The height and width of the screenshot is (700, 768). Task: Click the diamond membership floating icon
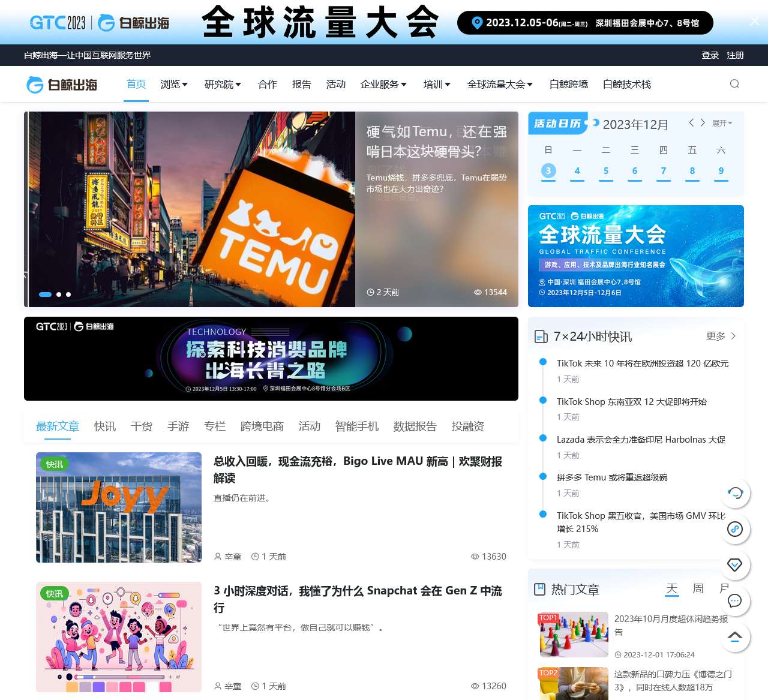pyautogui.click(x=735, y=565)
